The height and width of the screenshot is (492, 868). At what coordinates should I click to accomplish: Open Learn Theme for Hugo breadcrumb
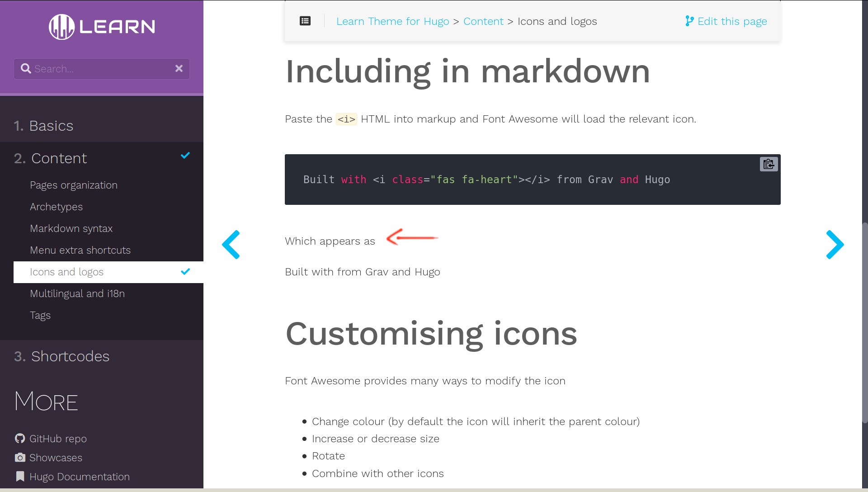pos(392,21)
